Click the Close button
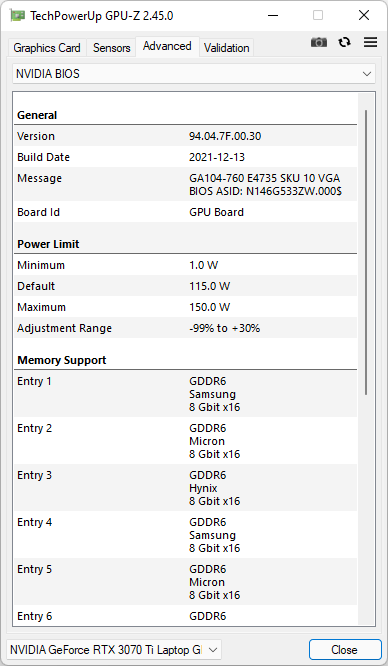This screenshot has width=388, height=666. click(345, 649)
